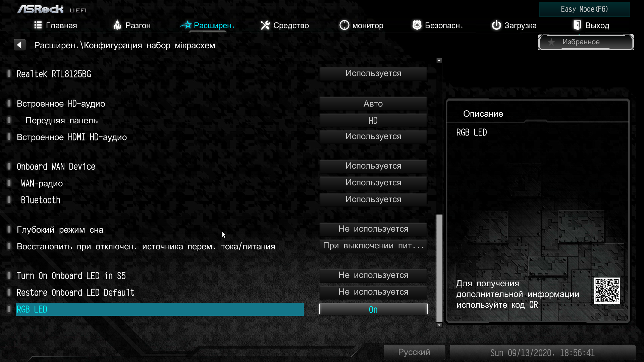Click the Разгон rocket icon
Image resolution: width=644 pixels, height=362 pixels.
(x=117, y=25)
